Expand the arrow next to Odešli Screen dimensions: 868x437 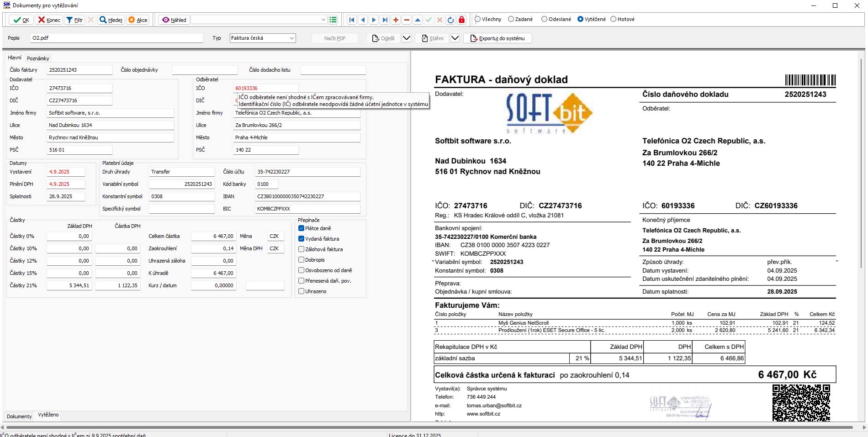(x=406, y=38)
